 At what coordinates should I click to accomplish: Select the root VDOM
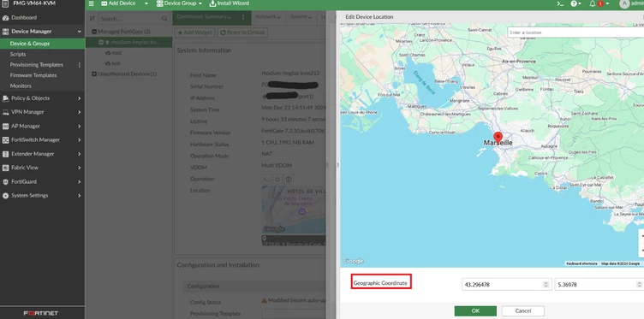coord(113,53)
